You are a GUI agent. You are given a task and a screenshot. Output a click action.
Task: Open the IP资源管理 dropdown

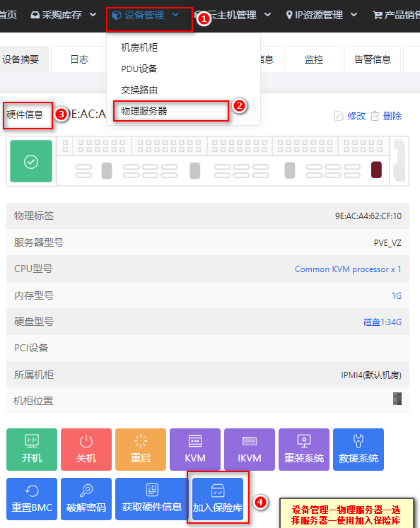pyautogui.click(x=321, y=15)
